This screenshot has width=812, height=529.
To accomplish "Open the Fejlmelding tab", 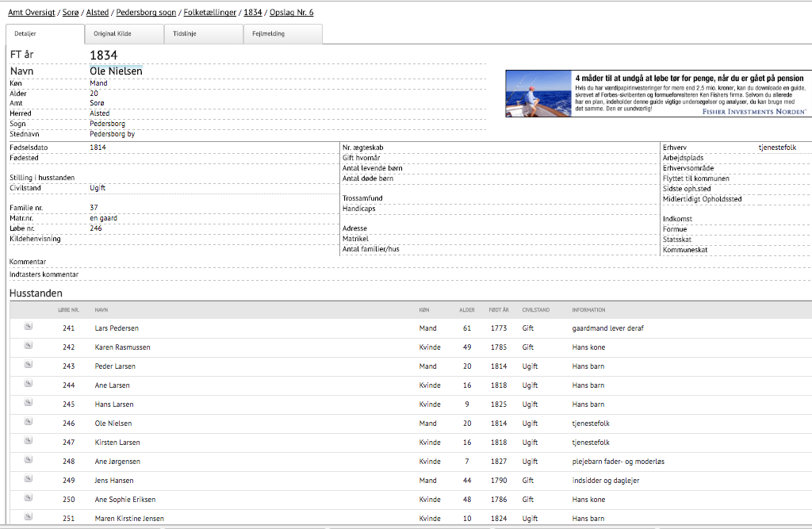I will [x=283, y=33].
